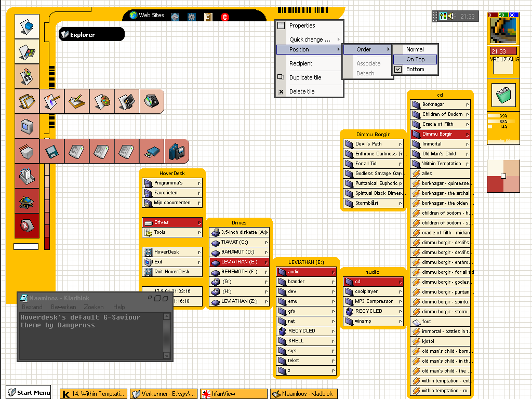Viewport: 532px width, 399px height.
Task: Click the 3,5-inch diskette (A:) drive entry
Action: click(x=239, y=232)
